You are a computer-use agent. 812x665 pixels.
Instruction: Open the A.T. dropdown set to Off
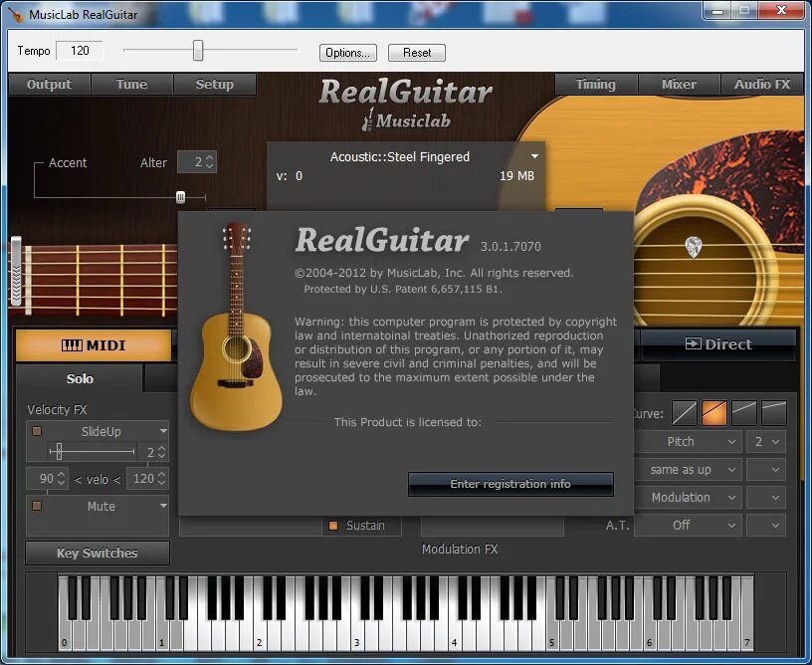[689, 526]
